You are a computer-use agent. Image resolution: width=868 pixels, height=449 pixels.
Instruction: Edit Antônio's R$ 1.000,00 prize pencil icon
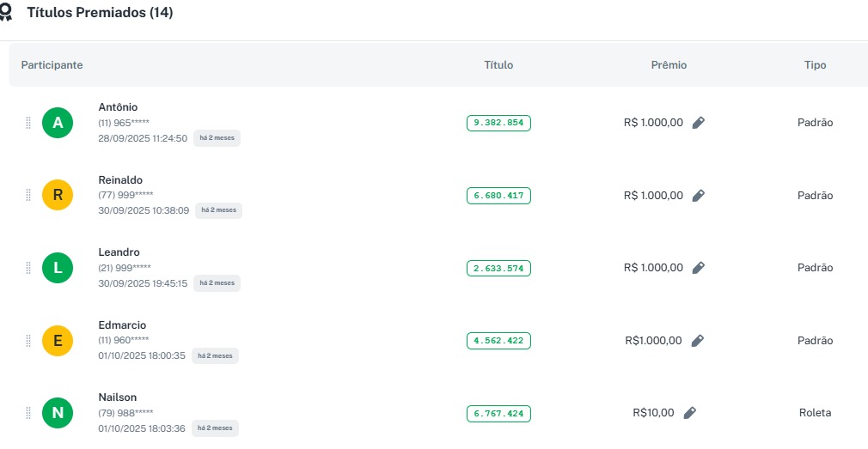tap(699, 123)
